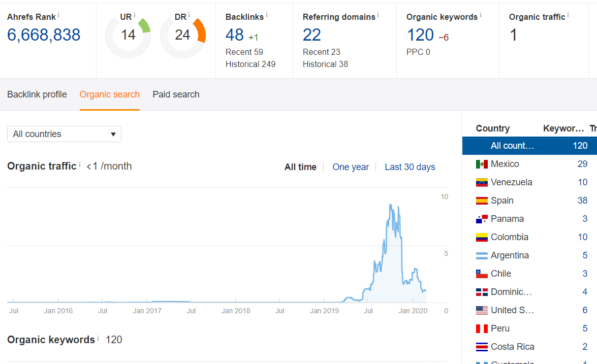Screen dimensions: 597x364
Task: Select the Costa Rica country row
Action: [529, 347]
